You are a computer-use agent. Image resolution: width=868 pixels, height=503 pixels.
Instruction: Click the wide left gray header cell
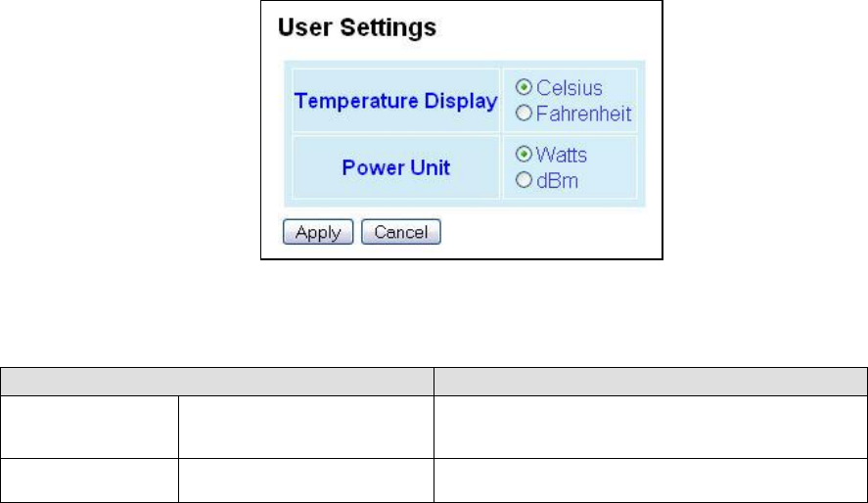point(217,382)
